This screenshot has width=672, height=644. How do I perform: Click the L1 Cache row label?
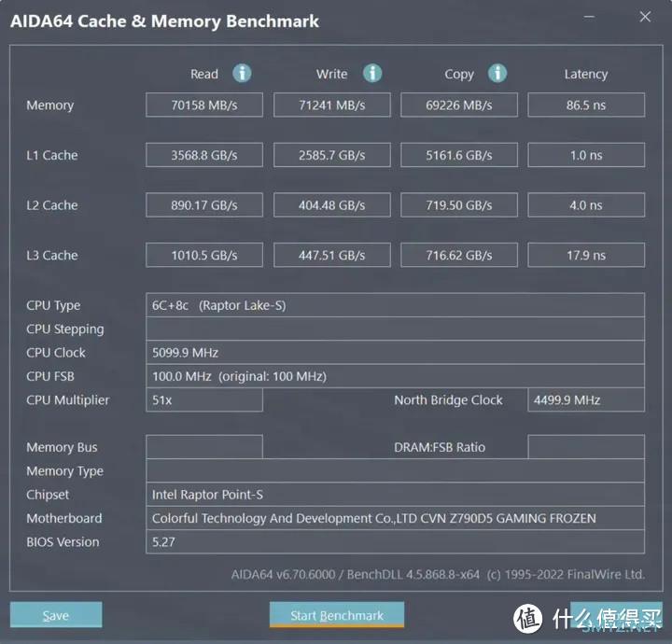coord(52,155)
